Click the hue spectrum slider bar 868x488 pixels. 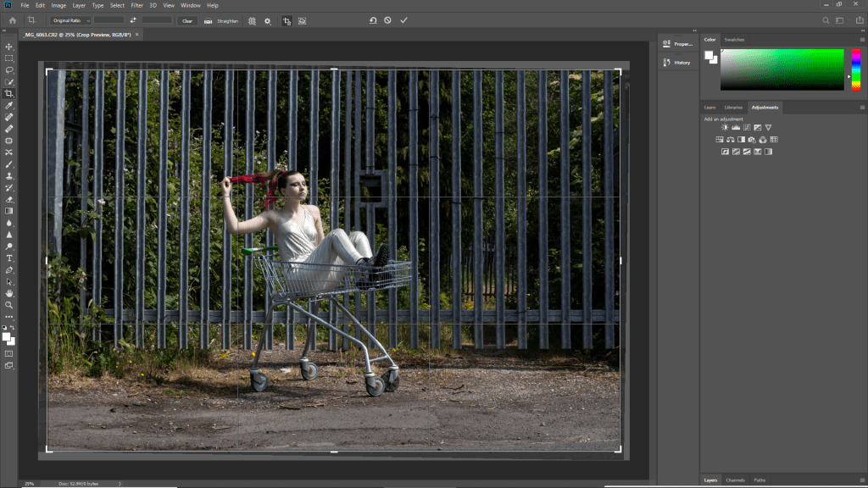pyautogui.click(x=855, y=69)
